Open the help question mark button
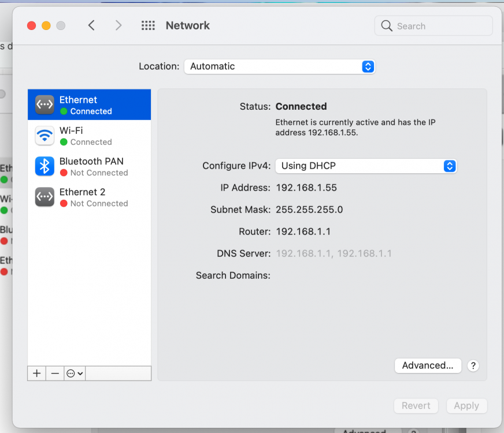Image resolution: width=504 pixels, height=433 pixels. coord(473,365)
